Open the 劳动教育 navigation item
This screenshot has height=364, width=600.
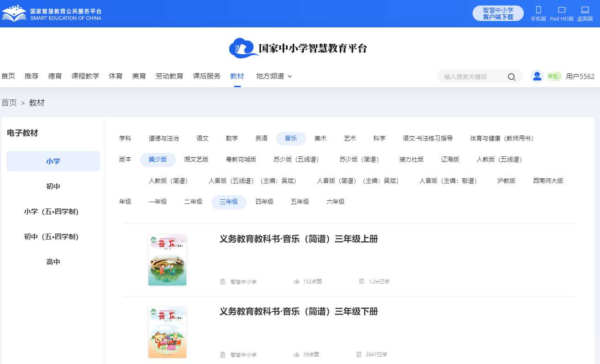coord(169,76)
